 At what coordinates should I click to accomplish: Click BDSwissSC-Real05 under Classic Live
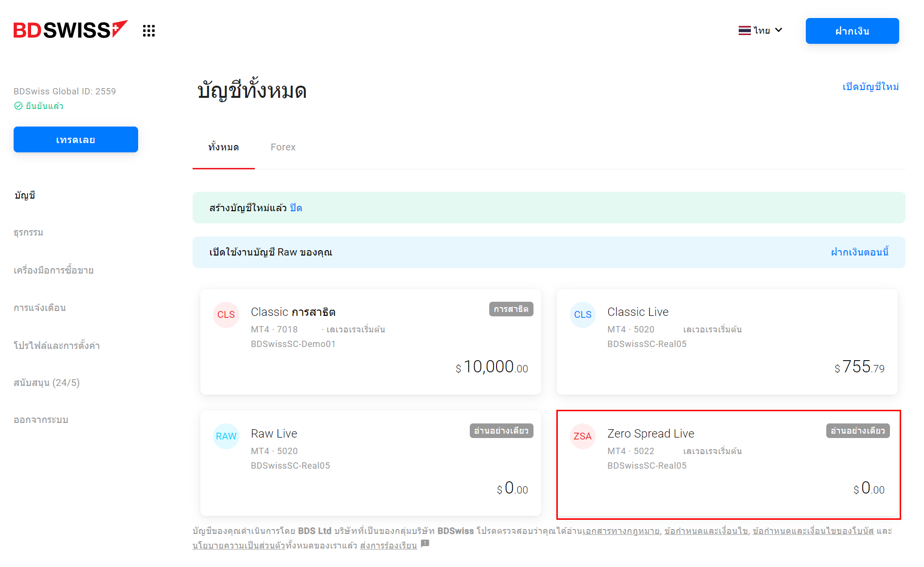[647, 344]
